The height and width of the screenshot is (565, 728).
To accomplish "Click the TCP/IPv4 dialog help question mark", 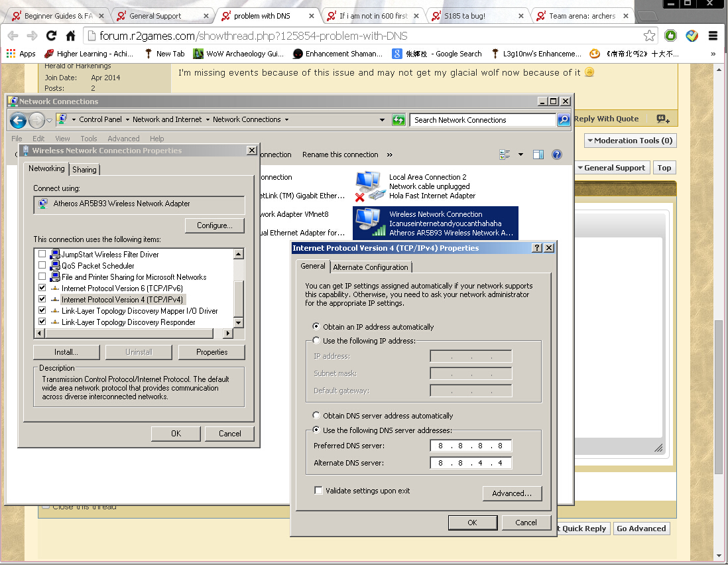I will [536, 248].
